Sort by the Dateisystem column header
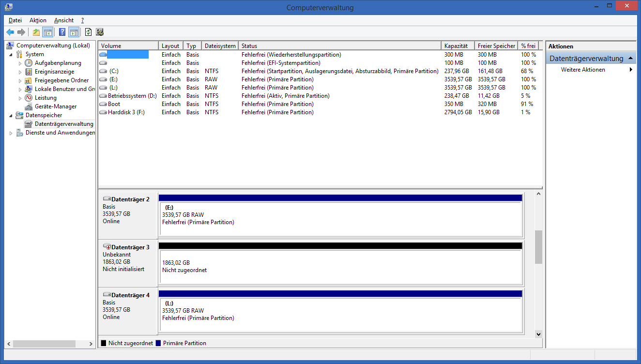641x364 pixels. pos(220,46)
